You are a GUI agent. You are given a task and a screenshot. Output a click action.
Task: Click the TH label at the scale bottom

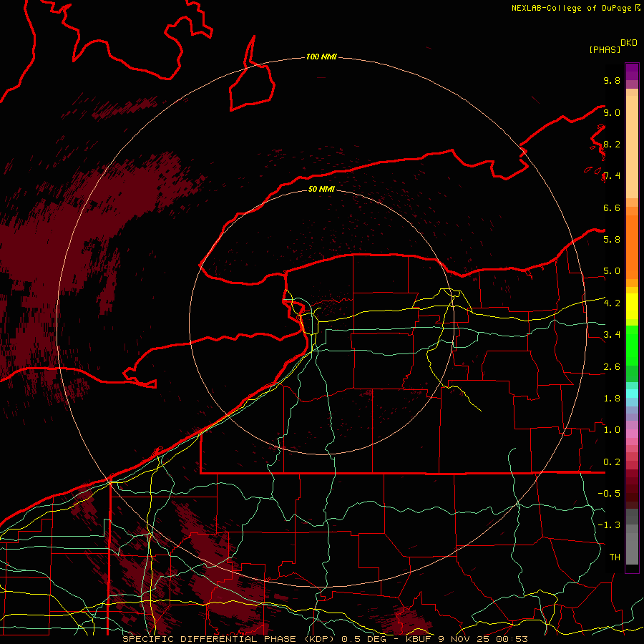pyautogui.click(x=615, y=557)
